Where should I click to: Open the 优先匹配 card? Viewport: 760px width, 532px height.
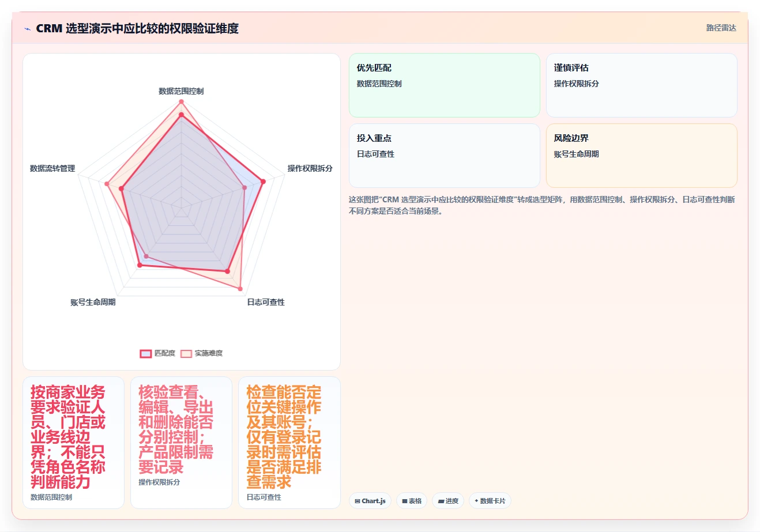445,85
